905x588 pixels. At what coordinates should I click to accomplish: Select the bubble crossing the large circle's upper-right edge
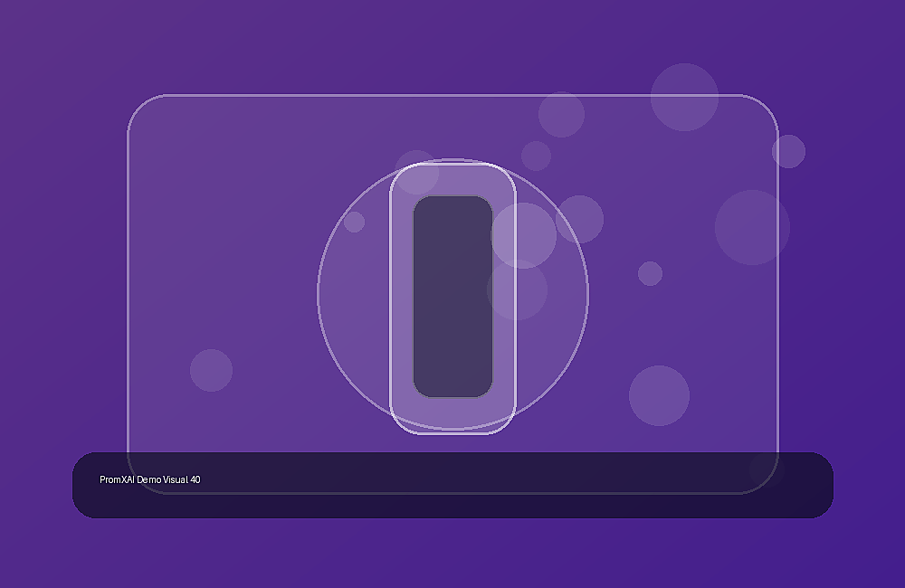point(579,219)
